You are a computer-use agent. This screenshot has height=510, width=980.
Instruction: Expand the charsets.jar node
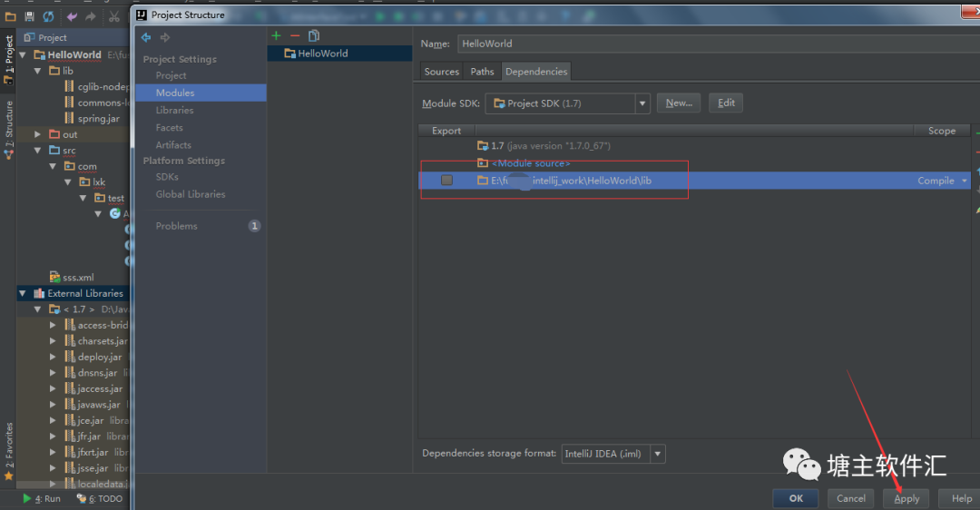54,341
